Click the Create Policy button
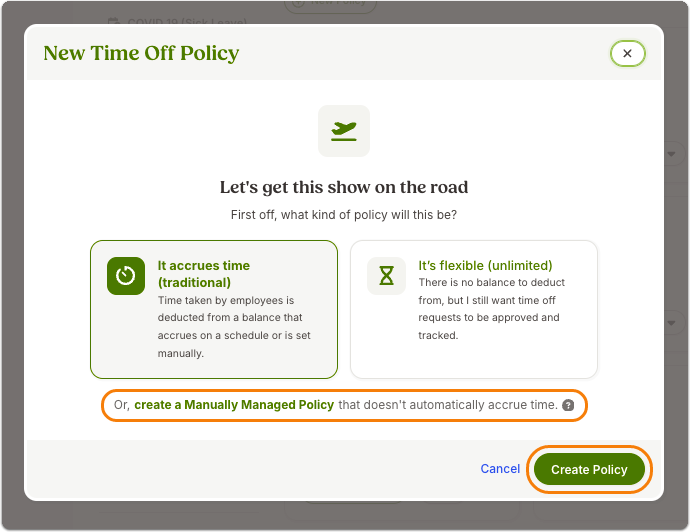Screen dimensions: 690x532 [589, 469]
